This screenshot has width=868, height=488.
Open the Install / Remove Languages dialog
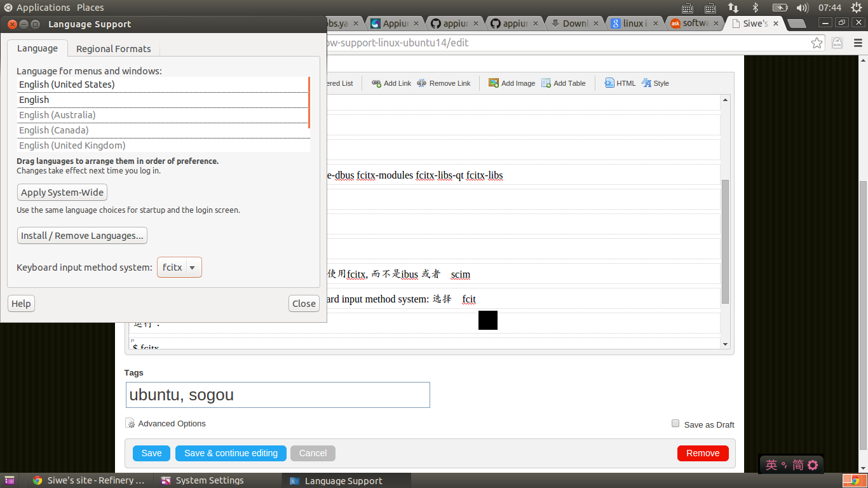pyautogui.click(x=82, y=235)
